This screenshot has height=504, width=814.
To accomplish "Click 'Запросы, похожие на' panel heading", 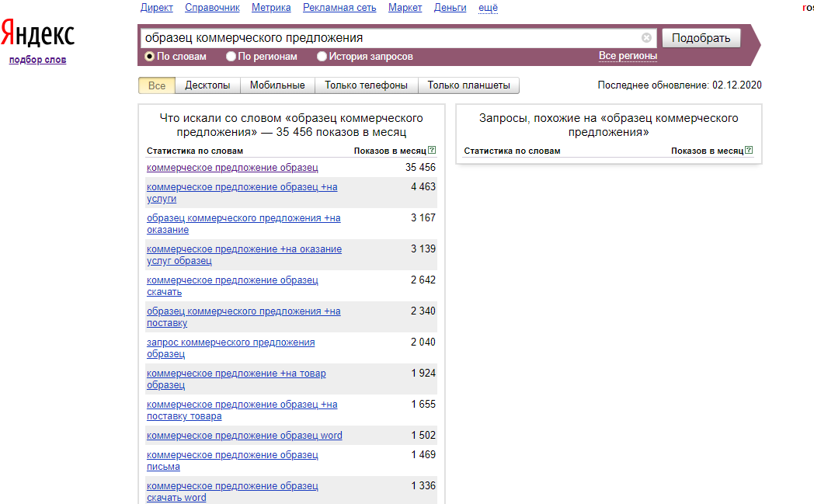I will click(x=608, y=125).
